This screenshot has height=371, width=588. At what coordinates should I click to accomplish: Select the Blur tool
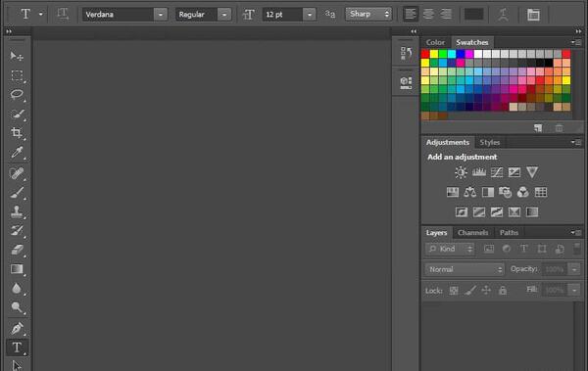pos(17,288)
